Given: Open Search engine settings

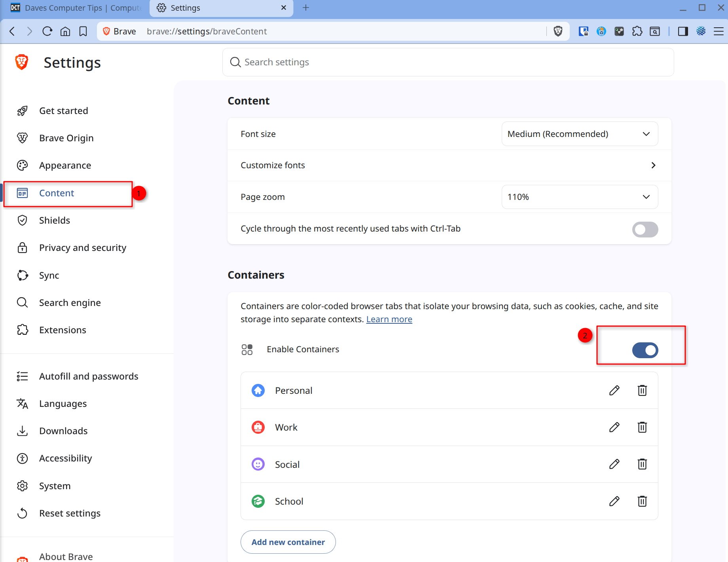Looking at the screenshot, I should pos(70,303).
